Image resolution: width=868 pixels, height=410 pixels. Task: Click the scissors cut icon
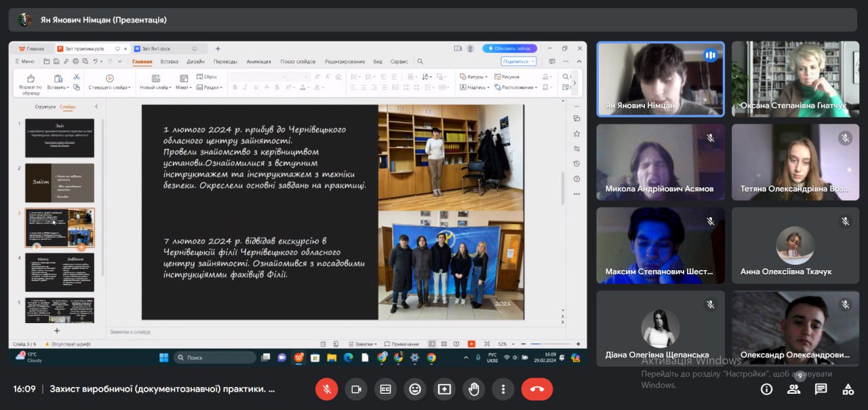77,77
